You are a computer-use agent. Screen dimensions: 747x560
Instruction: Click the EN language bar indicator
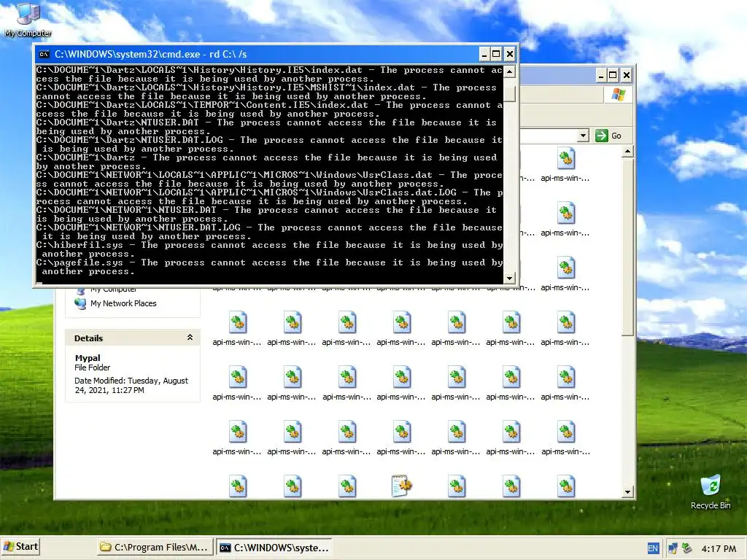coord(653,548)
